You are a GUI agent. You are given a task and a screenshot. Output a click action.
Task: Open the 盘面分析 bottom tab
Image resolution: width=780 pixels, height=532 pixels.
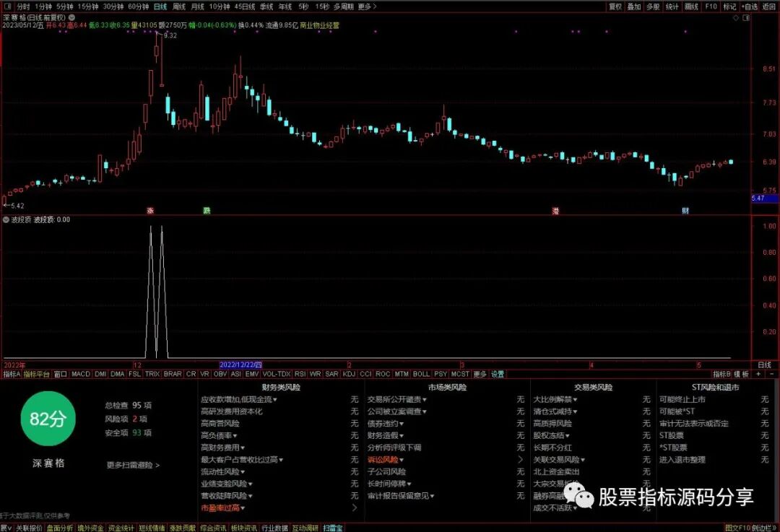[x=60, y=528]
